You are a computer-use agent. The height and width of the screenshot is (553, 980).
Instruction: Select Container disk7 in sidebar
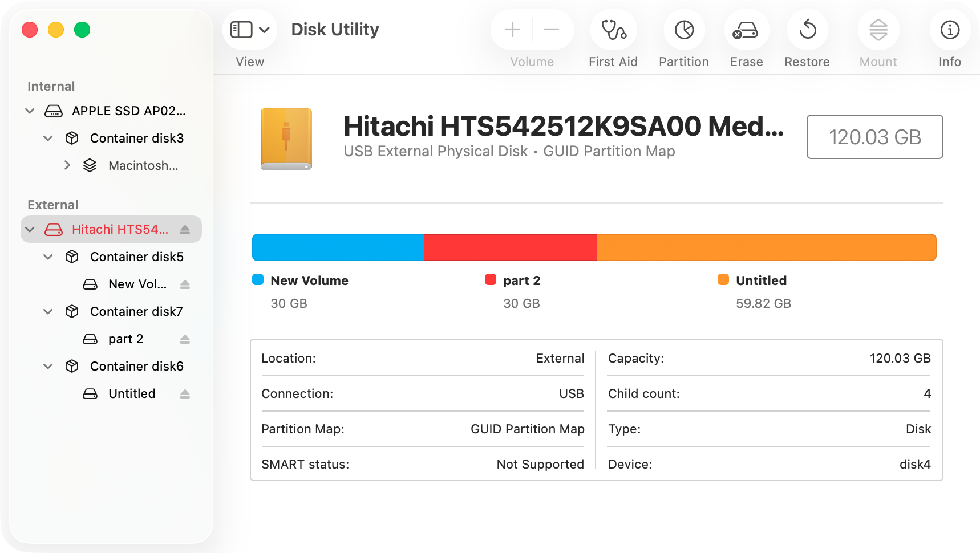(136, 311)
